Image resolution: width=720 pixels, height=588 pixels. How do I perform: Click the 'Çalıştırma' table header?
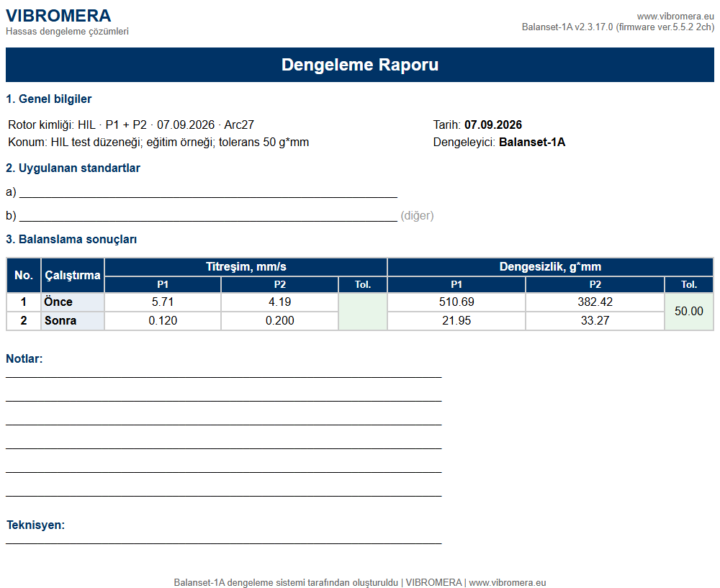(73, 276)
